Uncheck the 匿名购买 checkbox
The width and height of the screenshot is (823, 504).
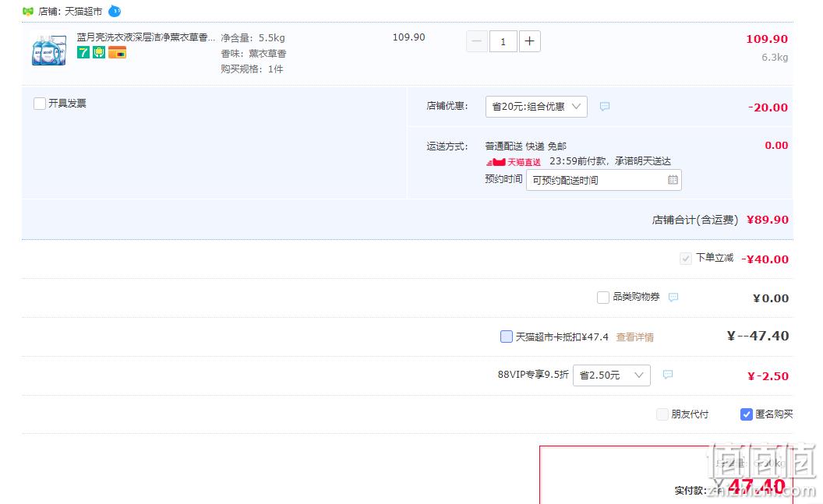747,414
